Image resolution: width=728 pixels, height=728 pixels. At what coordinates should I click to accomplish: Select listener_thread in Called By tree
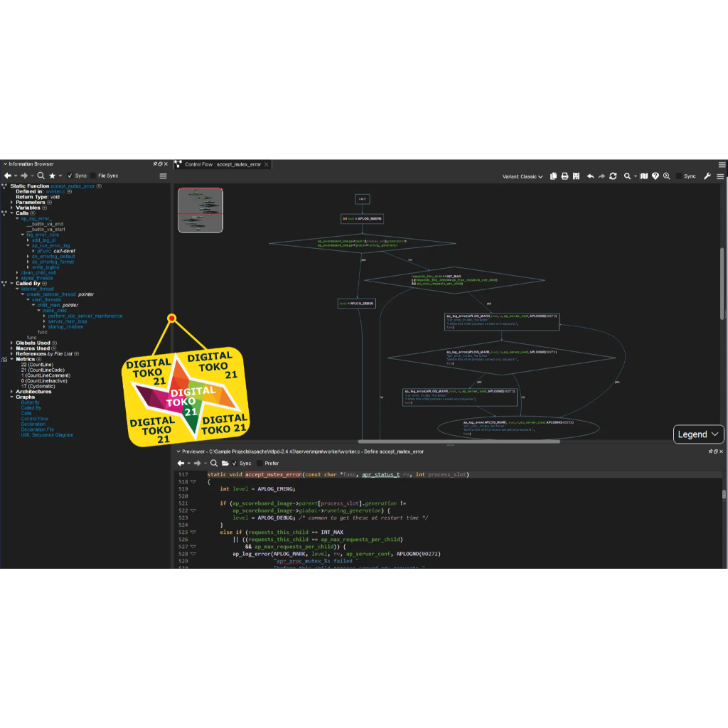point(37,289)
